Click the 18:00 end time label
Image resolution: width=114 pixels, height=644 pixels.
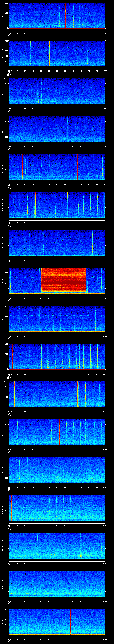tap(105, 639)
